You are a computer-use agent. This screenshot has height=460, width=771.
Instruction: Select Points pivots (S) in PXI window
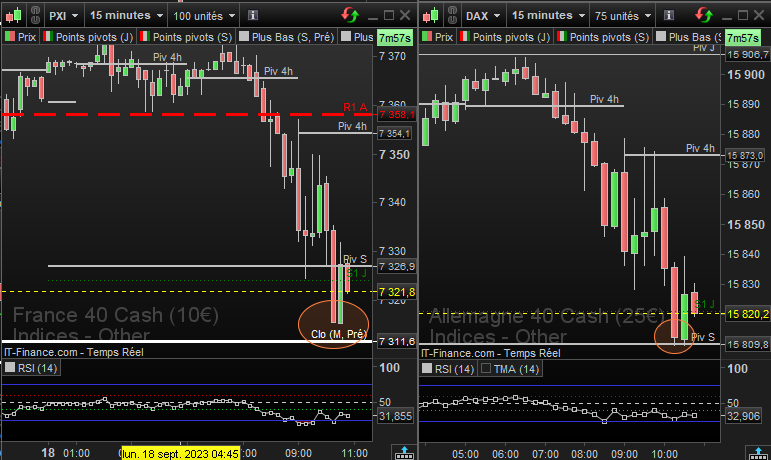(186, 37)
